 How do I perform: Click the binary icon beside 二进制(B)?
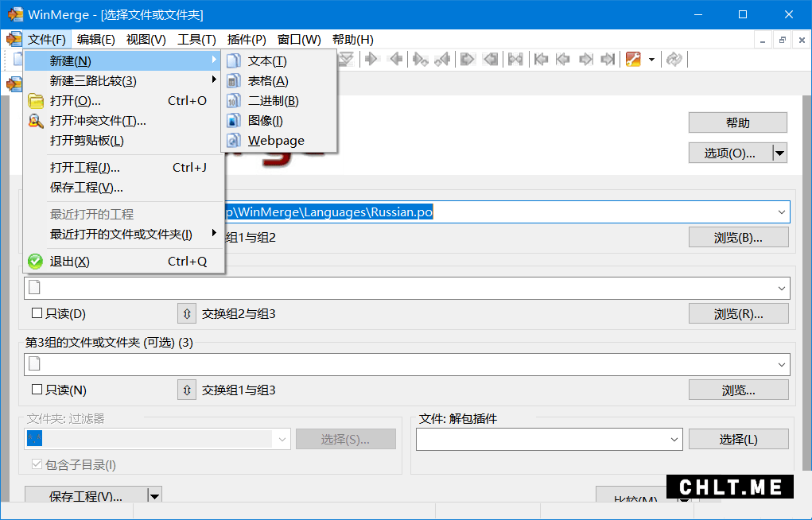[234, 100]
